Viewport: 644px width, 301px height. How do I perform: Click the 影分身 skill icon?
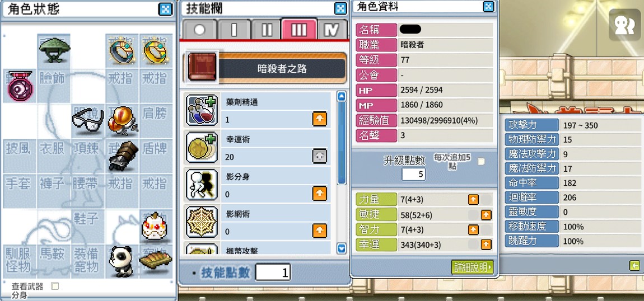coord(202,184)
